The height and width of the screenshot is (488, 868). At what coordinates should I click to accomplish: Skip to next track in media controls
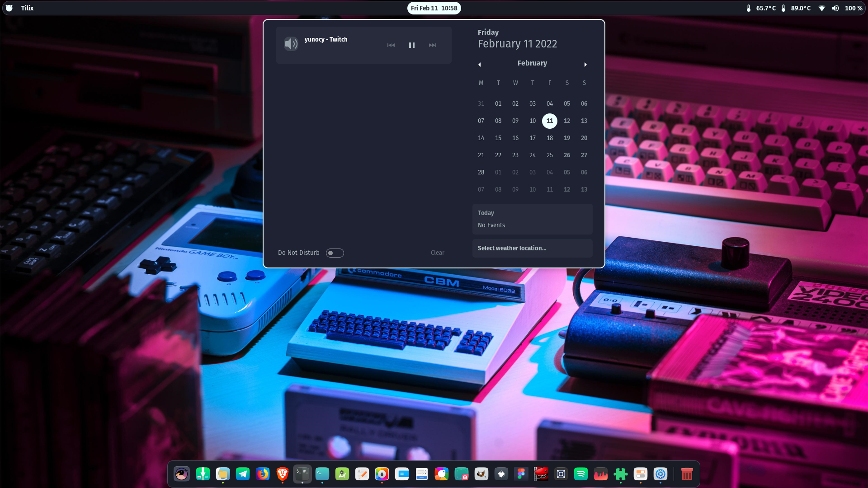click(x=432, y=45)
